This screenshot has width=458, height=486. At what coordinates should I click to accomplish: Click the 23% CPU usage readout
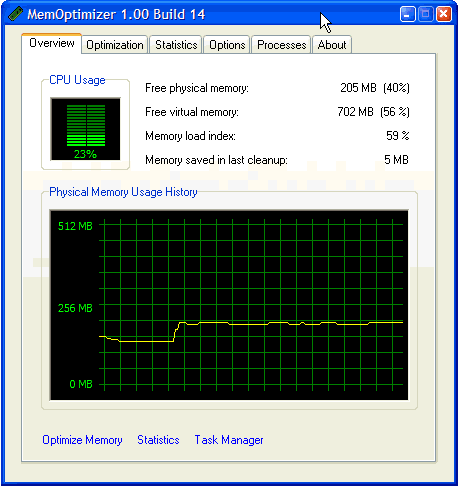click(x=85, y=154)
